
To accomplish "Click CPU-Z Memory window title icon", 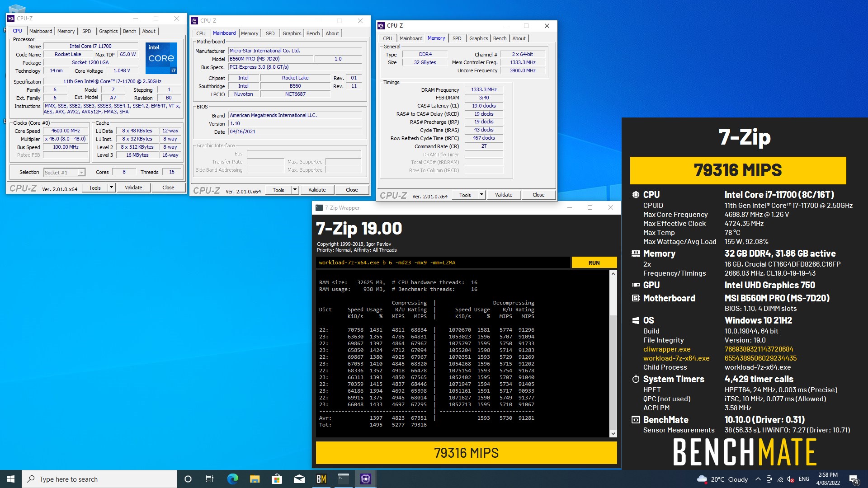I will coord(381,26).
